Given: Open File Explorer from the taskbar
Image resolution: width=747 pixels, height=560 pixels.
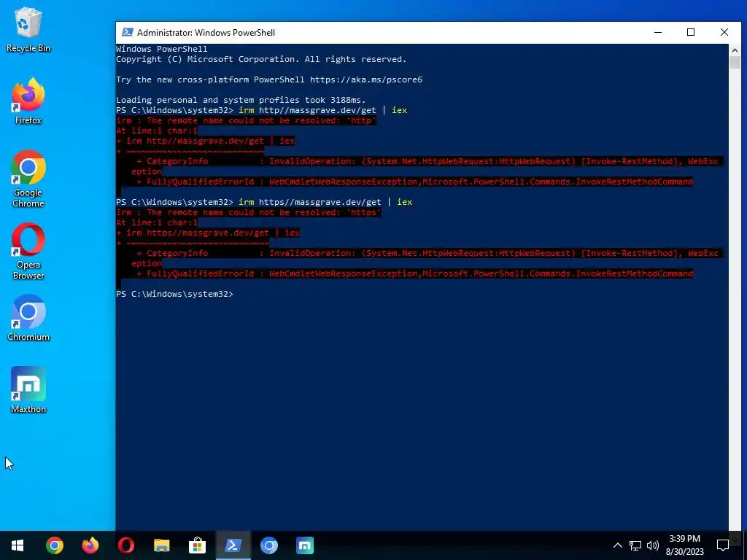Looking at the screenshot, I should click(x=161, y=545).
